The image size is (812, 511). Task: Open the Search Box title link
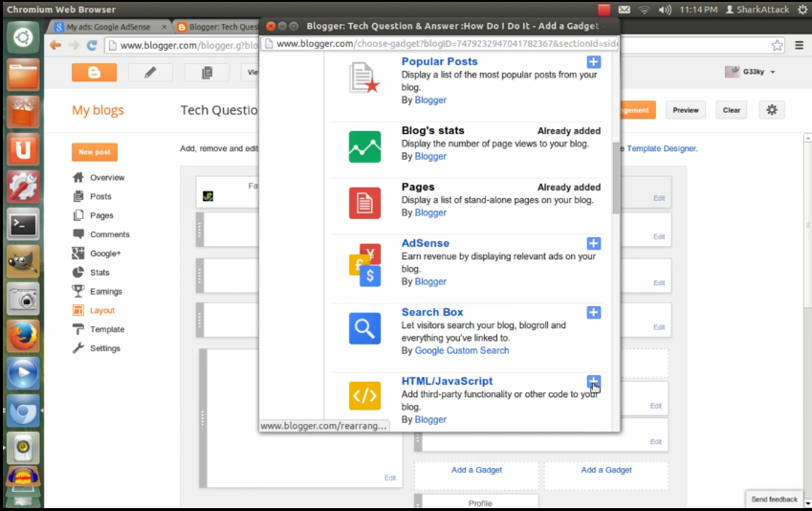click(x=432, y=313)
